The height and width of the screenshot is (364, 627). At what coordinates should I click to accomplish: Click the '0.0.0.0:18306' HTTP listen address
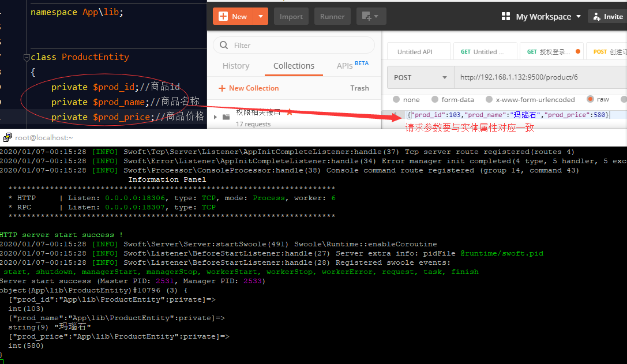pyautogui.click(x=135, y=198)
